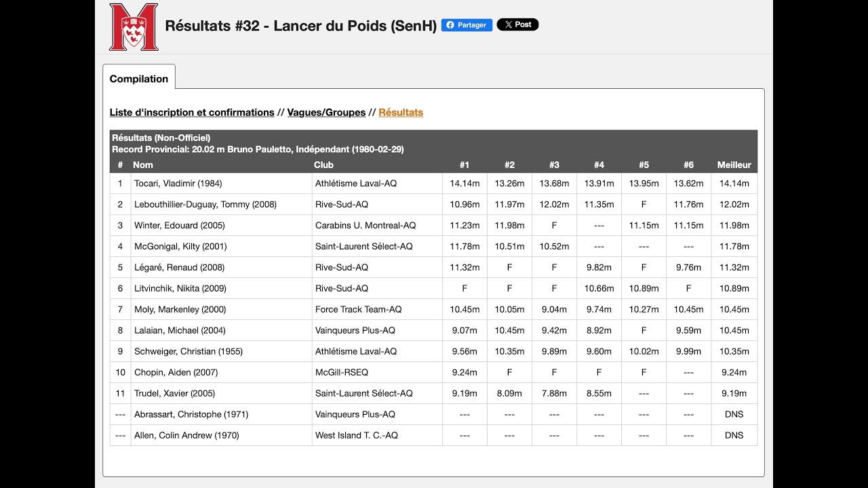Select athlete Winter, Edouard (2005)
Viewport: 868px width, 488px height.
pos(180,226)
